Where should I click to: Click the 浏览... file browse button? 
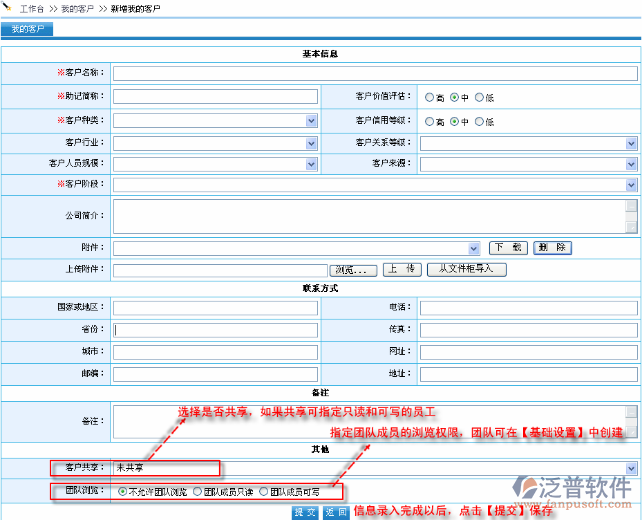pyautogui.click(x=353, y=270)
